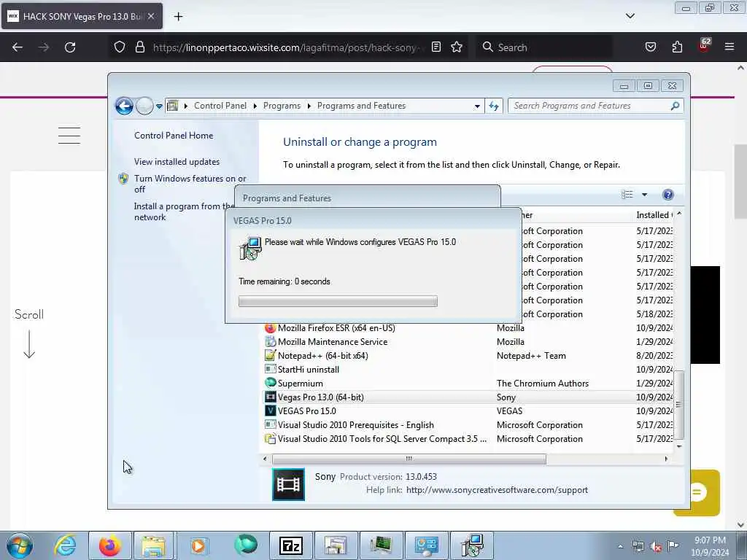This screenshot has width=747, height=560.
Task: Refresh the Programs and Features list
Action: [494, 106]
